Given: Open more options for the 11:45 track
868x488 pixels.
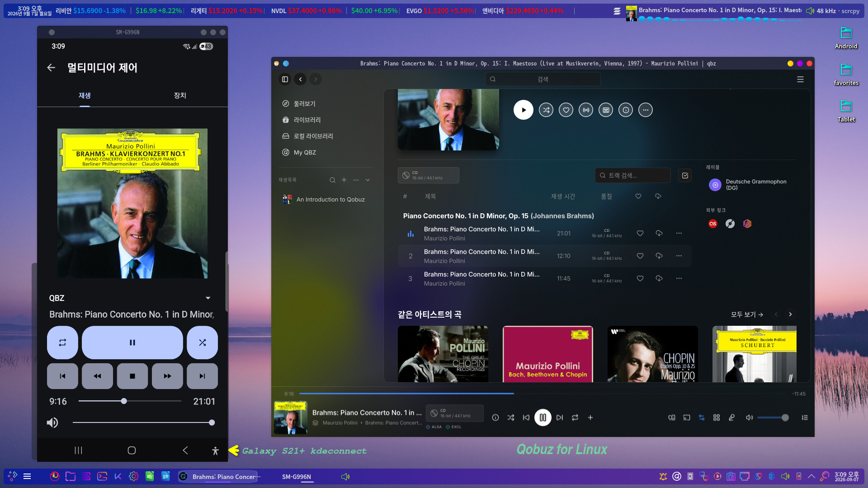Looking at the screenshot, I should pyautogui.click(x=679, y=278).
